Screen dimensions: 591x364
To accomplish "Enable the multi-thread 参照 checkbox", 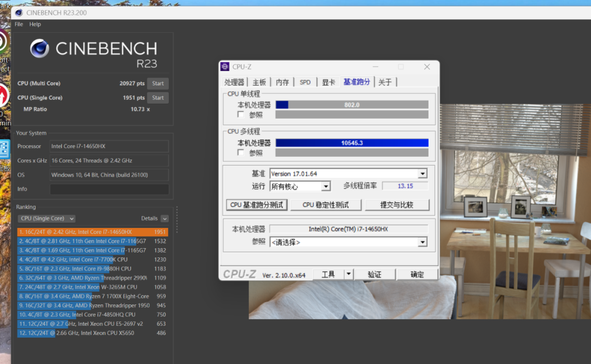I will coord(241,152).
